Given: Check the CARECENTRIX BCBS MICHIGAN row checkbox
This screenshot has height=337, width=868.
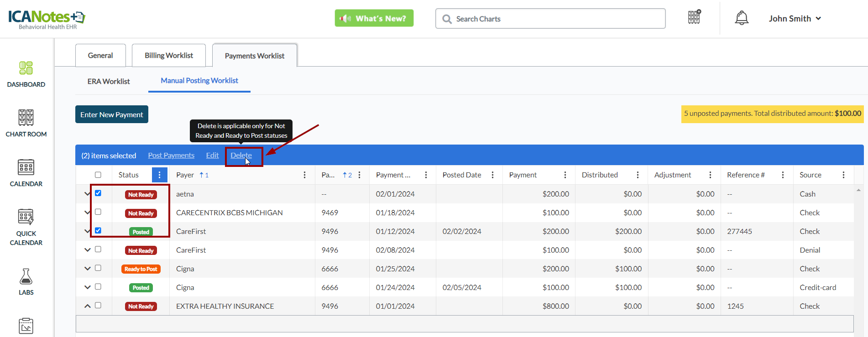Looking at the screenshot, I should (x=98, y=212).
